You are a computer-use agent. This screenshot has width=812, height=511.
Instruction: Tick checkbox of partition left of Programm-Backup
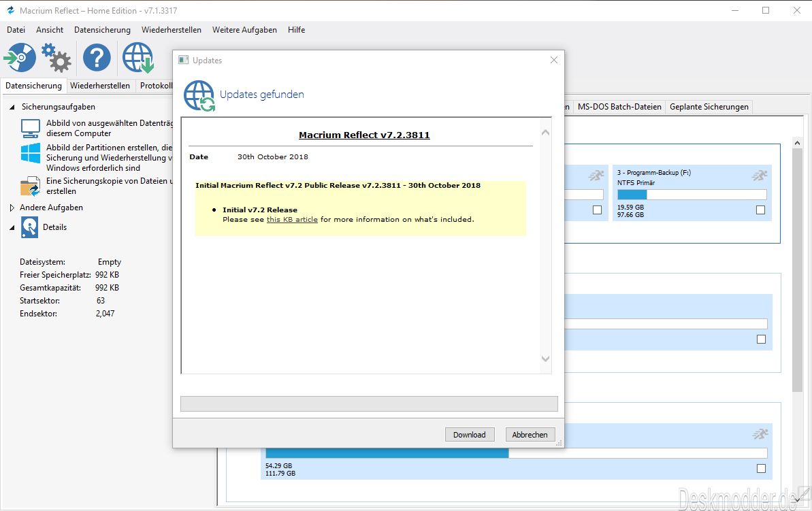coord(597,210)
